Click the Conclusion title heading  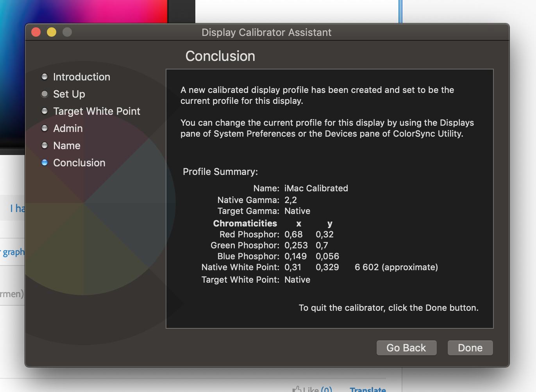[220, 56]
